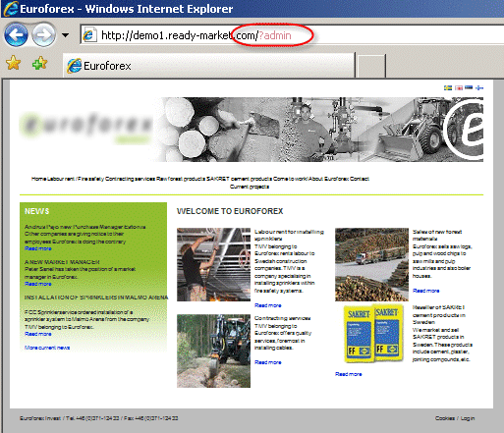Read more about Contracting services
The height and width of the screenshot is (433, 504).
[268, 362]
